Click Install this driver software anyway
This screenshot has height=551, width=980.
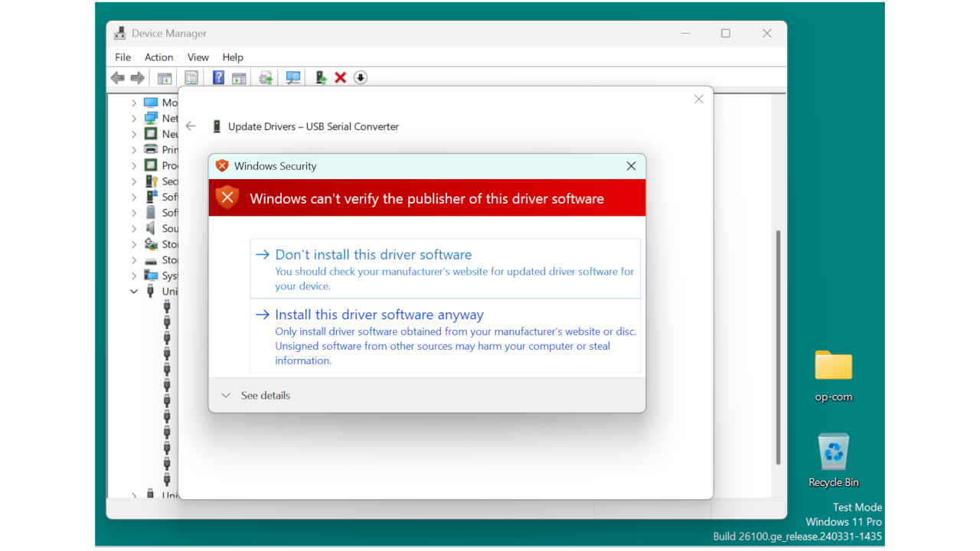[x=379, y=314]
